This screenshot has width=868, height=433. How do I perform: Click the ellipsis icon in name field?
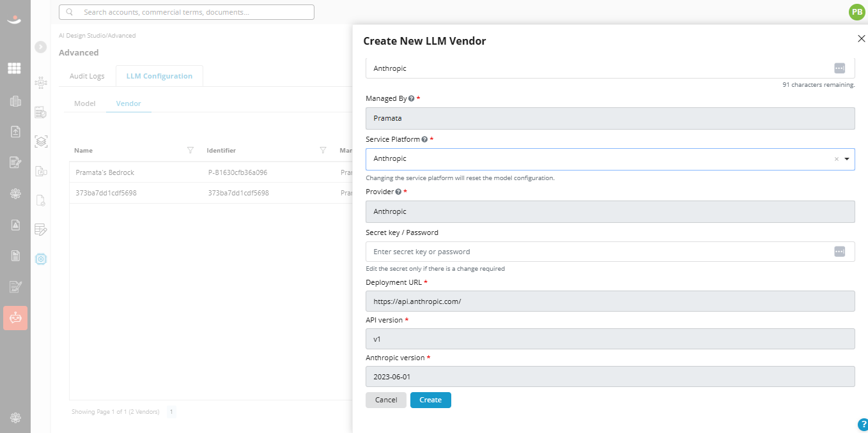839,68
